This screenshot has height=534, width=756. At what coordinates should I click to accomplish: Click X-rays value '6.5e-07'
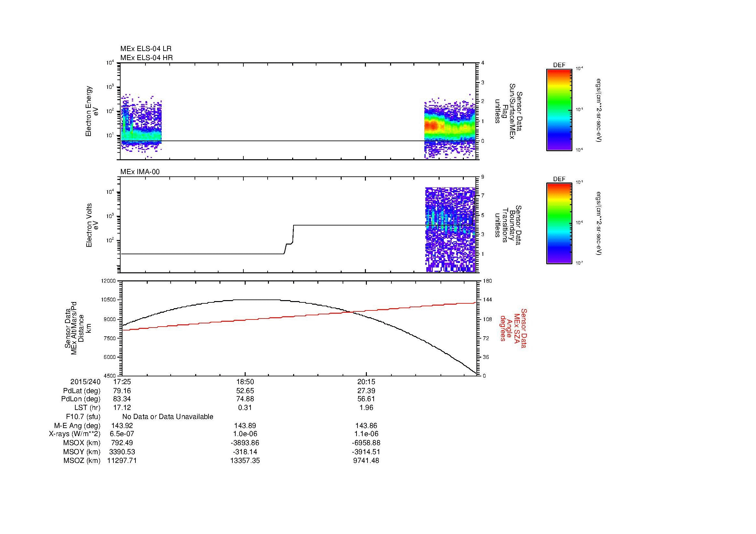click(x=122, y=434)
